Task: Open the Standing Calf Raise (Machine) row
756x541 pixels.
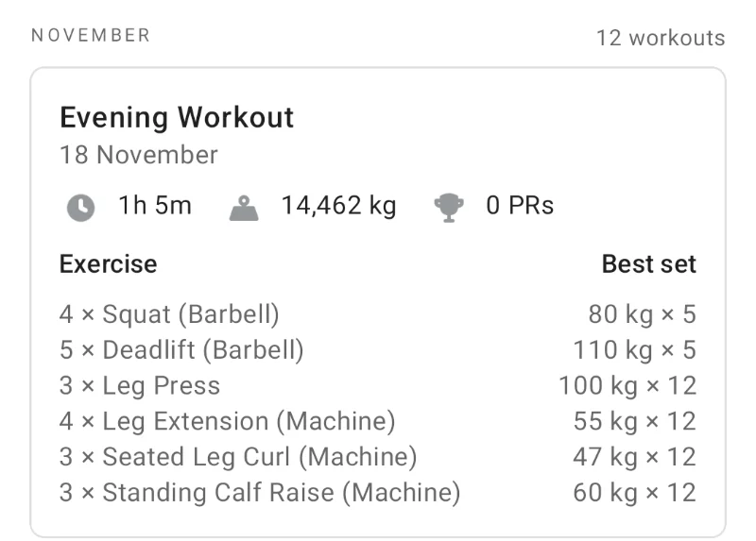Action: click(x=378, y=493)
